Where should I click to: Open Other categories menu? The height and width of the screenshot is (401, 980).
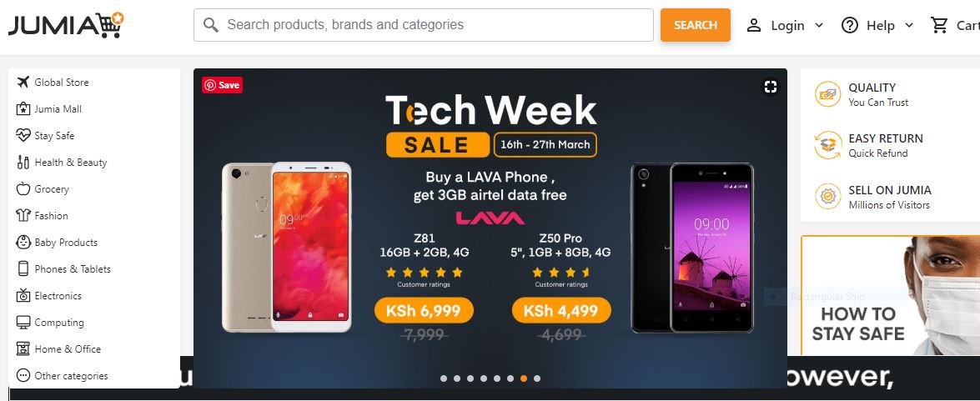pos(62,375)
